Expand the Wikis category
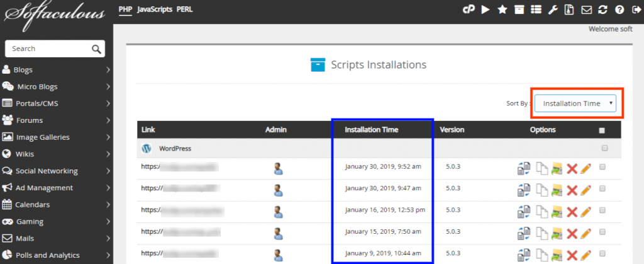The width and height of the screenshot is (644, 264). pos(56,154)
